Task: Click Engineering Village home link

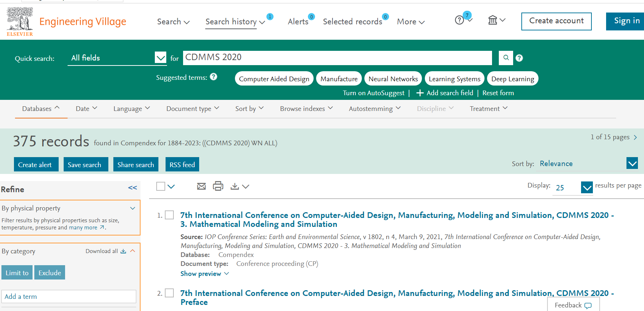Action: tap(83, 21)
